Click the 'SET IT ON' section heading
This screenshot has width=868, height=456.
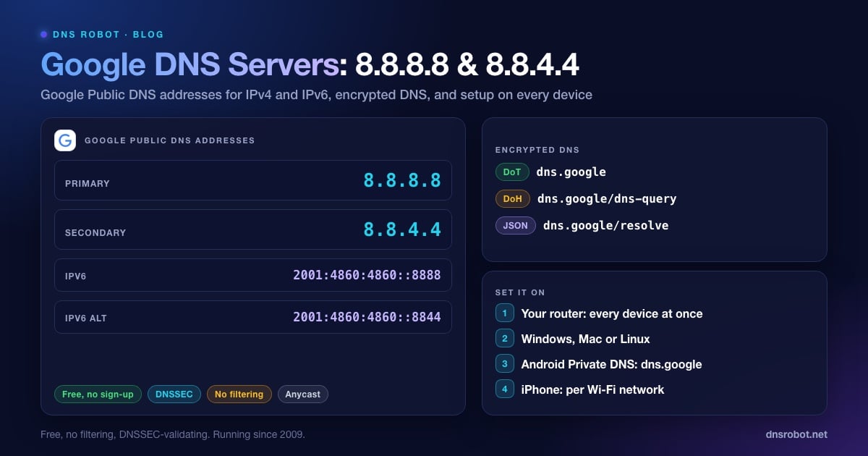pyautogui.click(x=520, y=292)
